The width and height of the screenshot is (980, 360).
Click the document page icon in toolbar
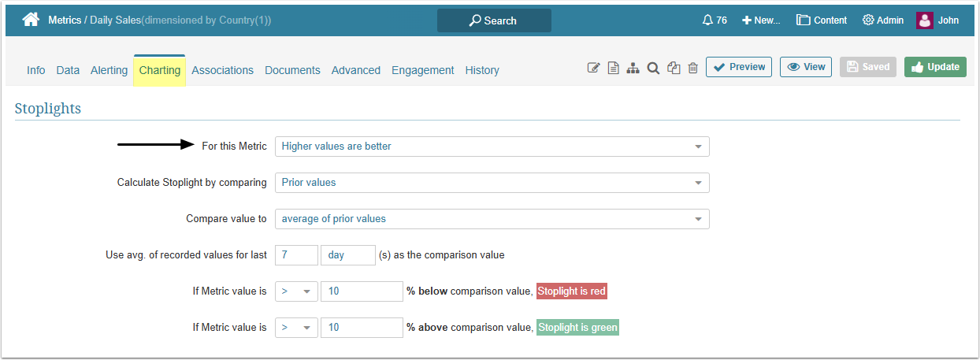click(613, 69)
